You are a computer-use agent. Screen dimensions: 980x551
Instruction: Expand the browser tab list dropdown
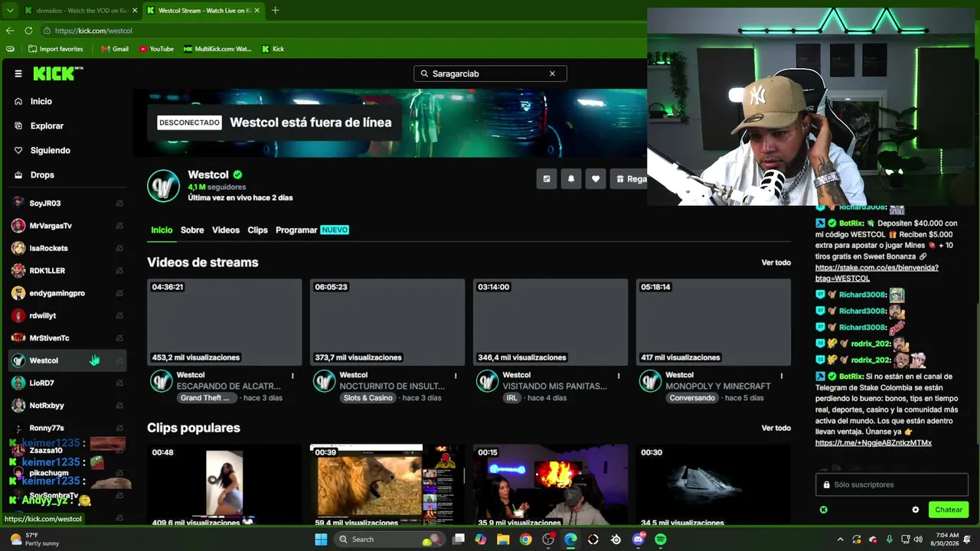point(10,10)
